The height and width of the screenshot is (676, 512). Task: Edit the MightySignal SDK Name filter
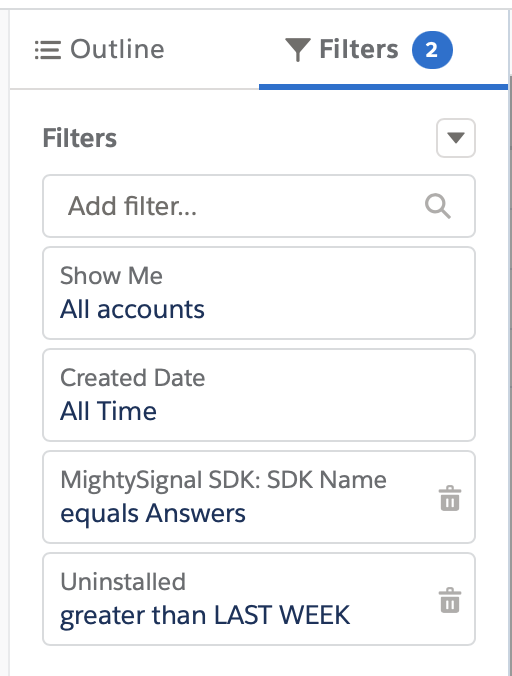coord(259,497)
